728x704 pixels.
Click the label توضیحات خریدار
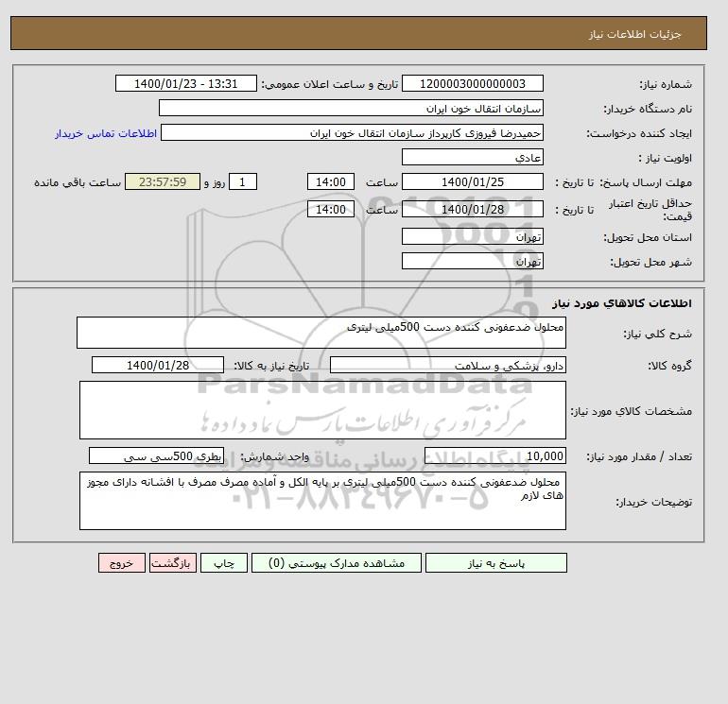pyautogui.click(x=653, y=502)
